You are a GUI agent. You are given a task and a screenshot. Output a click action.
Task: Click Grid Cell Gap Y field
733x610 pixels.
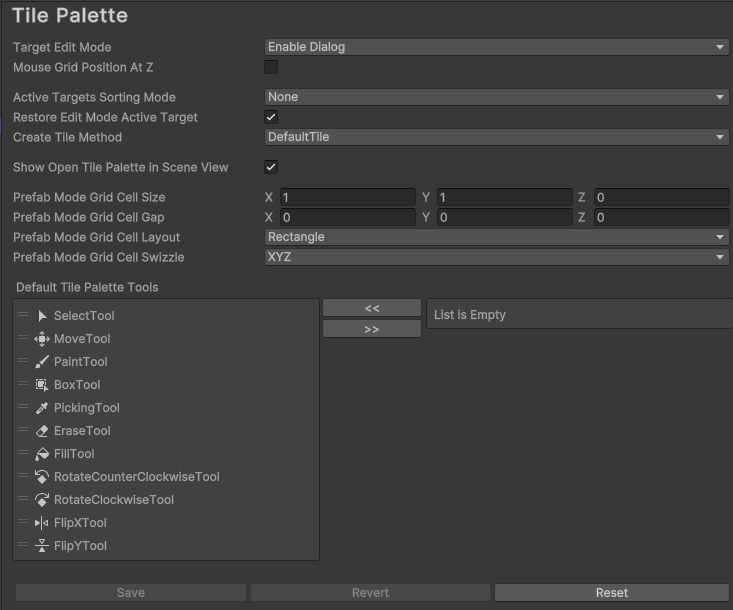pos(505,217)
